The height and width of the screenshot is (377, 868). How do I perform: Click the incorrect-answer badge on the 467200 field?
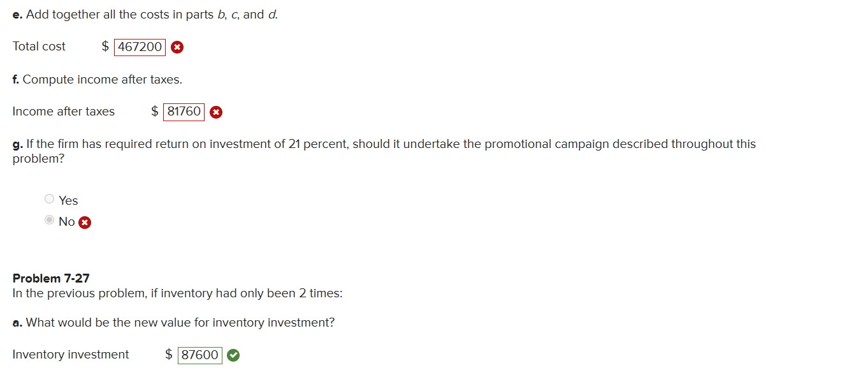[x=177, y=47]
